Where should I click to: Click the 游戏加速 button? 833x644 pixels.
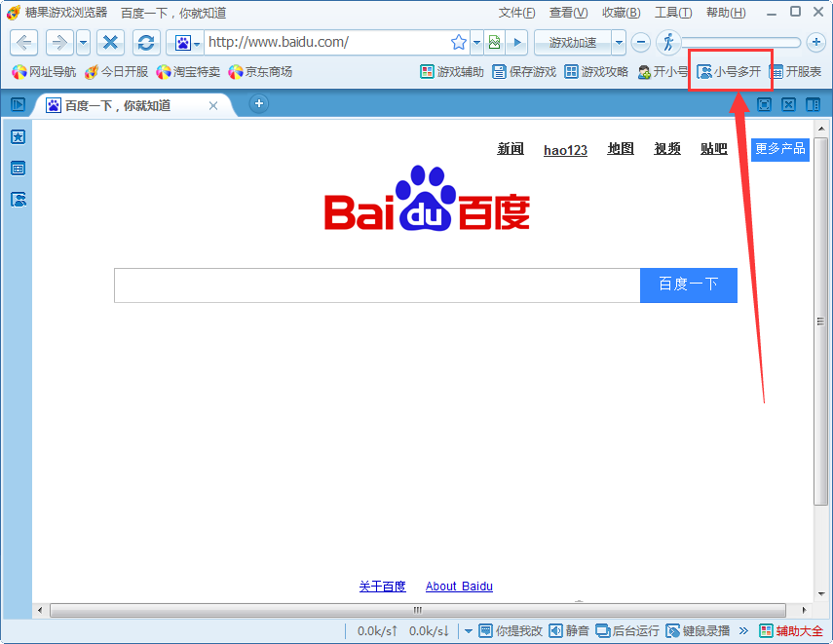click(x=573, y=43)
